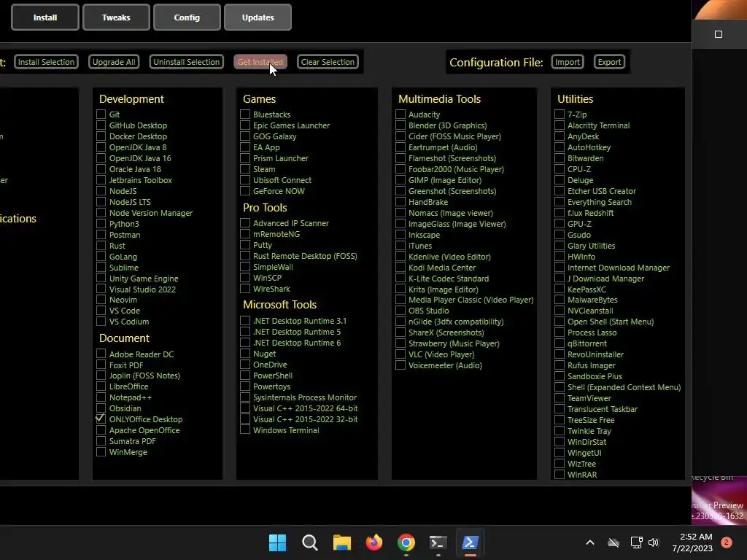
Task: Open File Explorer from the taskbar
Action: (x=341, y=542)
